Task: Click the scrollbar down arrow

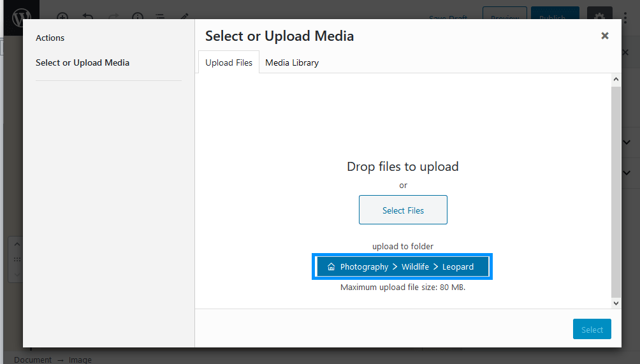Action: (616, 303)
